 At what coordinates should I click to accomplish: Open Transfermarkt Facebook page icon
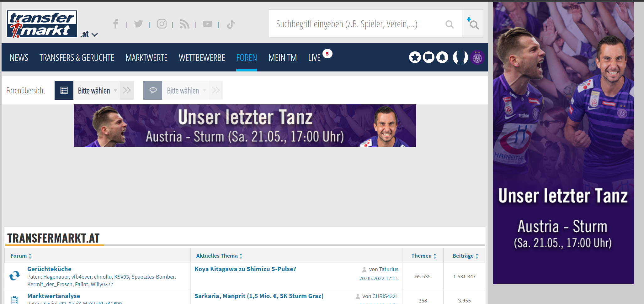pos(116,24)
